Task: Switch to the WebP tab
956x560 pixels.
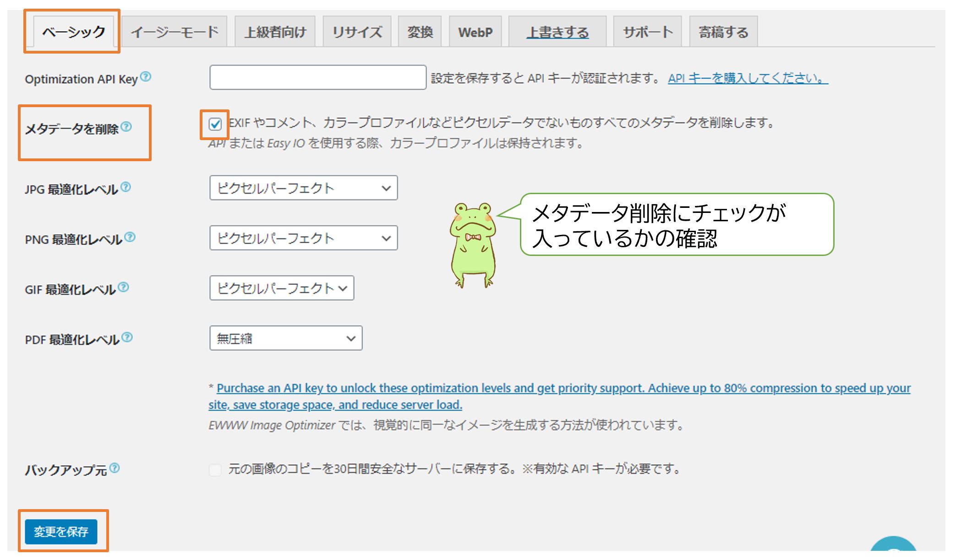Action: point(475,32)
